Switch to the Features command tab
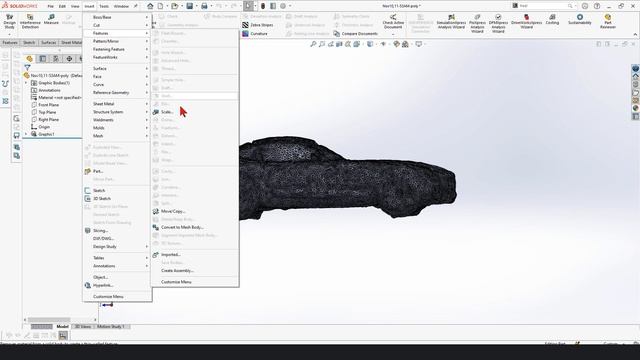This screenshot has width=640, height=360. click(x=10, y=42)
